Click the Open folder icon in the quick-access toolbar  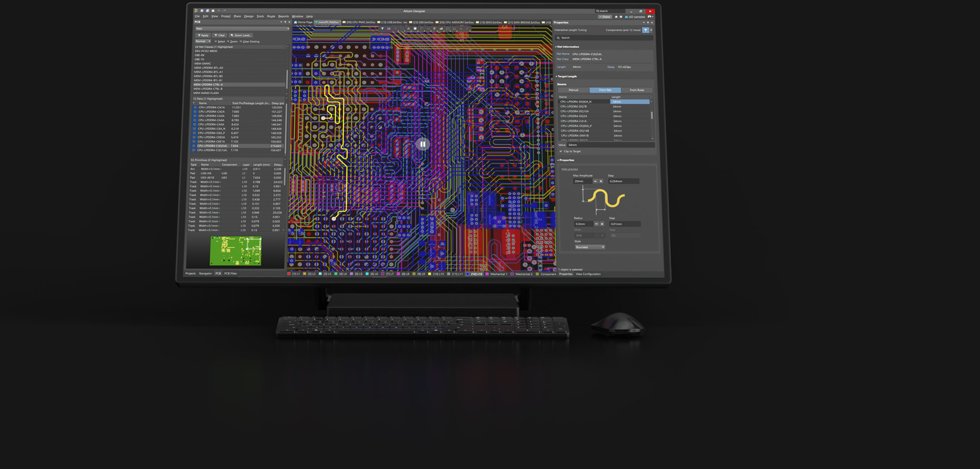(213, 11)
